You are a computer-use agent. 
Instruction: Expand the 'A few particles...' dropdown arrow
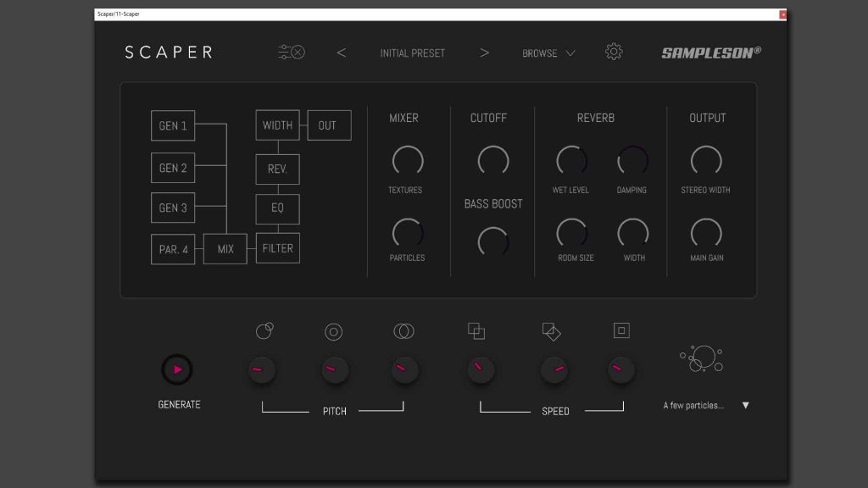(746, 406)
